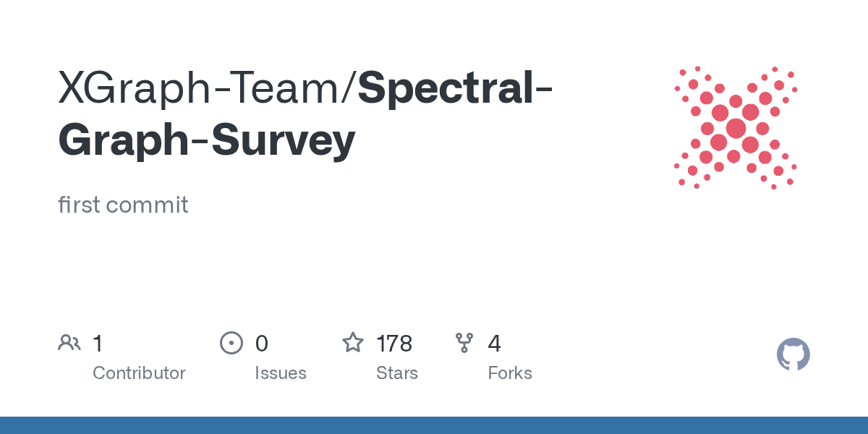
Task: Select the 'Contributor' label
Action: pos(139,373)
